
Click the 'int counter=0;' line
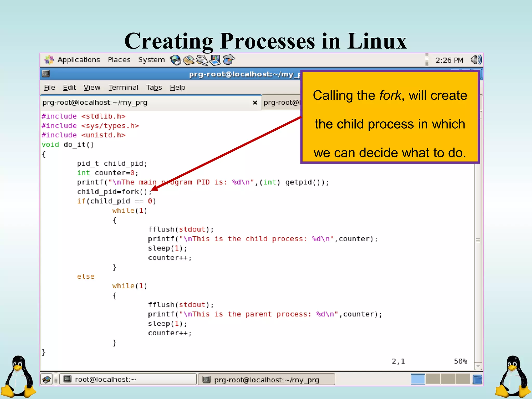point(108,173)
